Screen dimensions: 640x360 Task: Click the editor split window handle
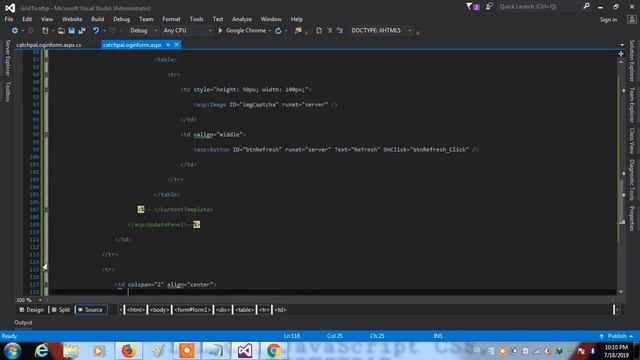pos(621,54)
